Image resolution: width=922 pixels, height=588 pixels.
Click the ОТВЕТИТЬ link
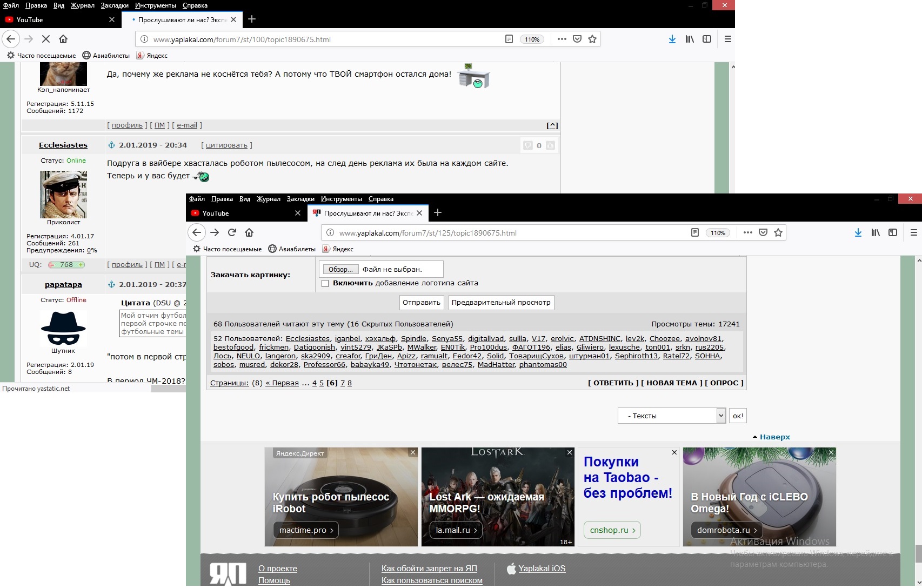613,383
